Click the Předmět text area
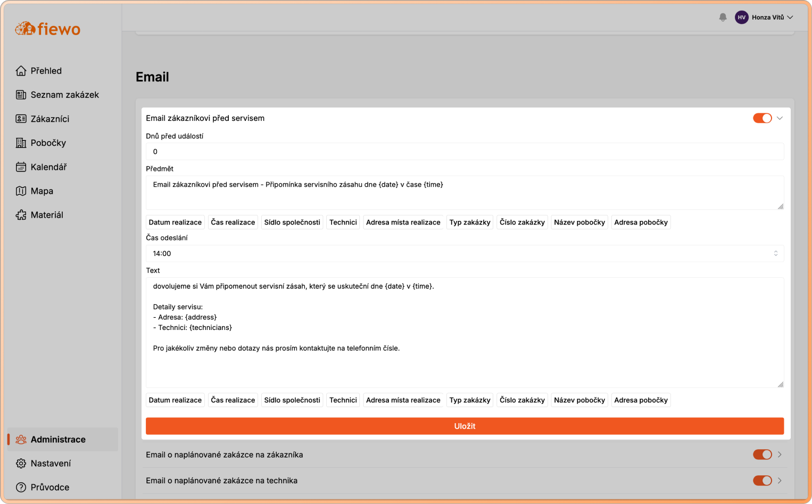This screenshot has height=504, width=812. point(465,193)
